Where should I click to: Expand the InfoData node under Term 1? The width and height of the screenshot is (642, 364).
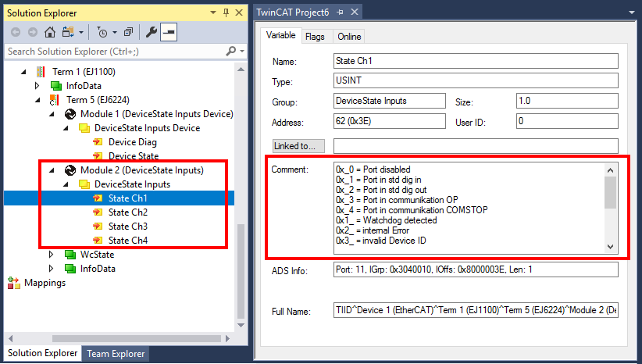click(37, 86)
